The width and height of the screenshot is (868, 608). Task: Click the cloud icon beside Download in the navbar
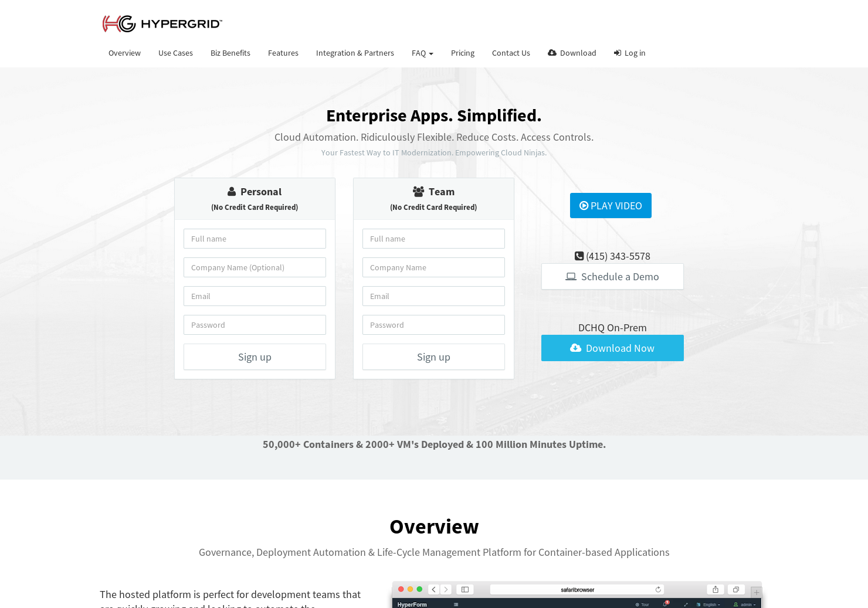[x=552, y=53]
